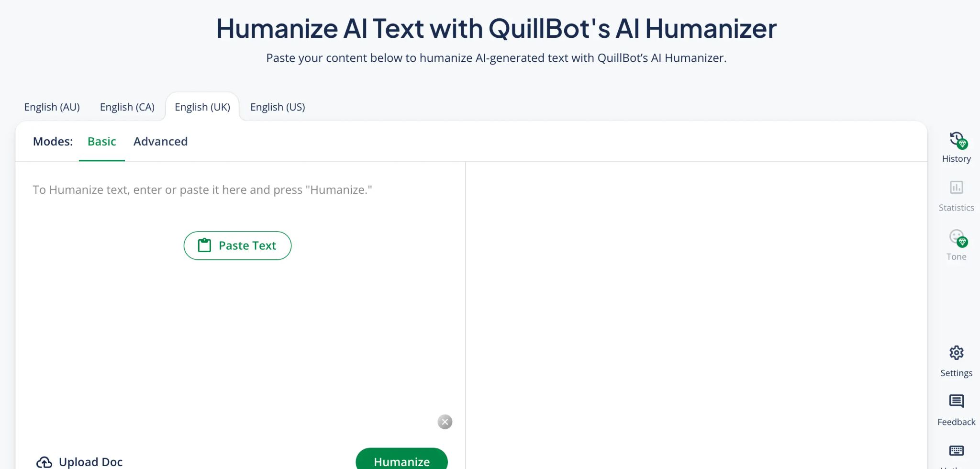Click the clipboard icon in Paste Text
The image size is (980, 469).
click(x=204, y=246)
